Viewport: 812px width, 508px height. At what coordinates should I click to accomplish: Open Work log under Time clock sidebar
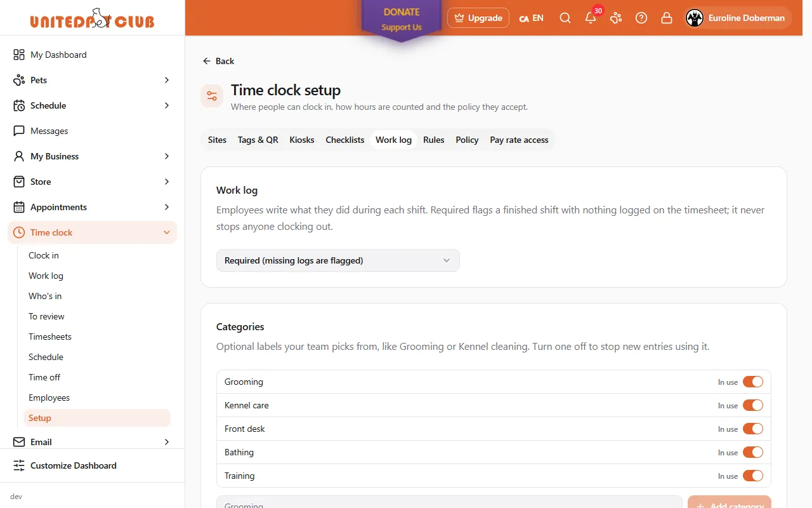(x=46, y=276)
